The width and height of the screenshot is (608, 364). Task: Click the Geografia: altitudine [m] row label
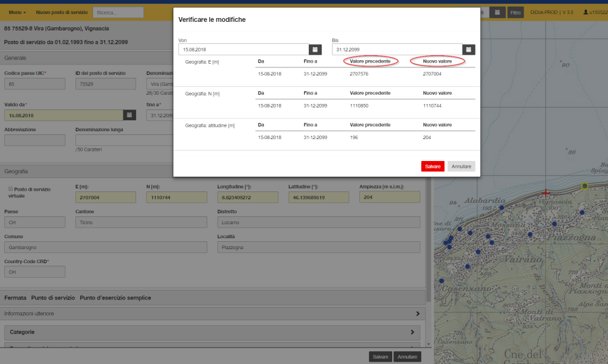(210, 126)
